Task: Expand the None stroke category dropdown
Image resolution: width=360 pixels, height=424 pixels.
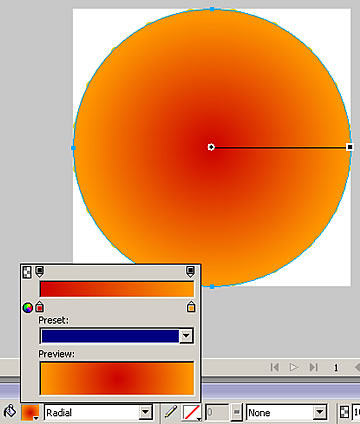Action: coord(319,413)
